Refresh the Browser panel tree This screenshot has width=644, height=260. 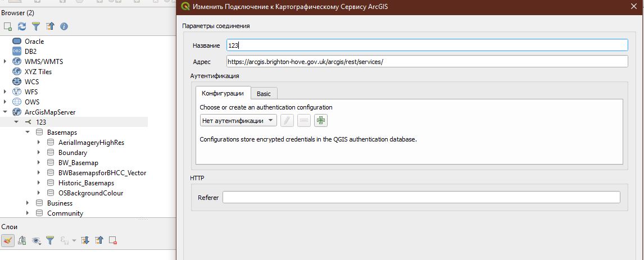click(x=22, y=27)
